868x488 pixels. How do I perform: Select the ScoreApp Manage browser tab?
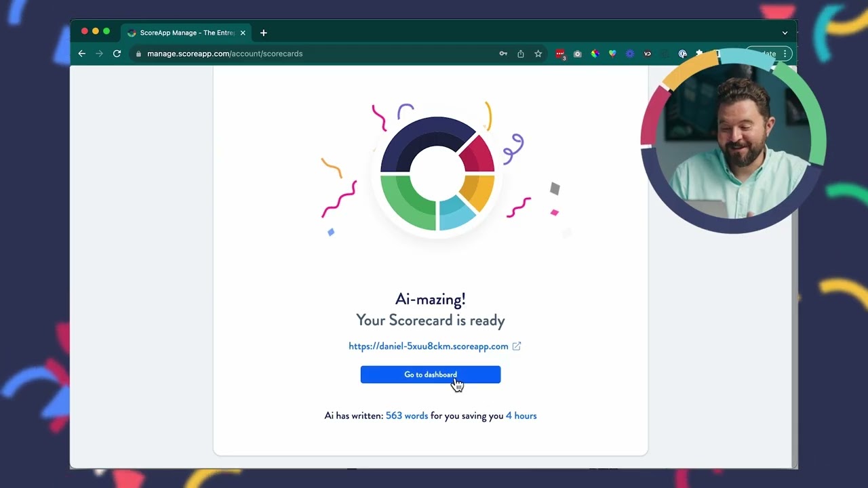186,33
